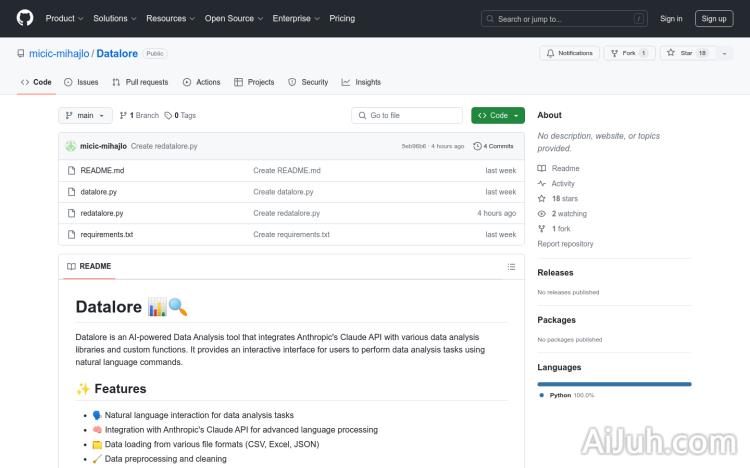Open the 4 Commits history

tap(494, 146)
